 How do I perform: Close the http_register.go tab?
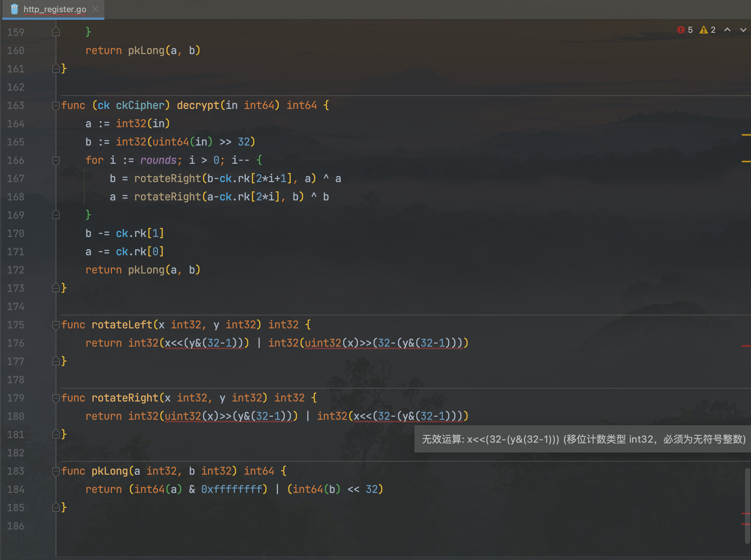pos(95,9)
